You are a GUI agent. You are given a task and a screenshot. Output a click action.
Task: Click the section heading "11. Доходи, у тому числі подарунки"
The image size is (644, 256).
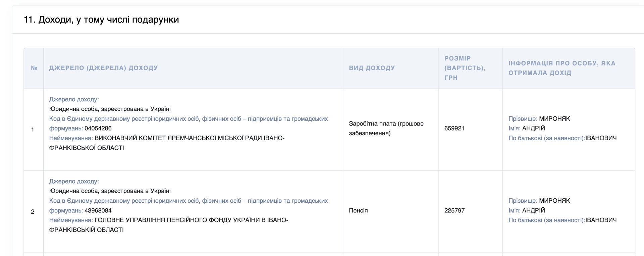tap(101, 20)
